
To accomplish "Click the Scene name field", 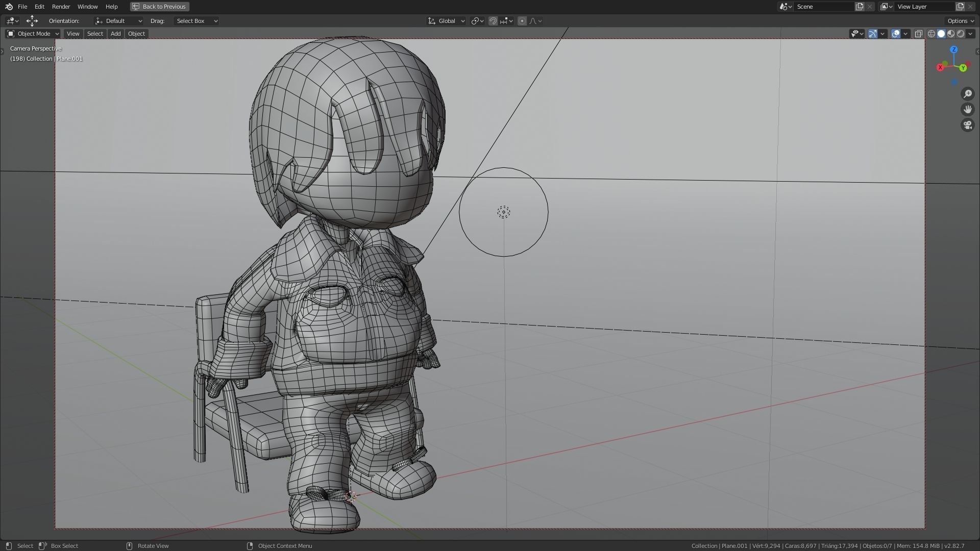I will [824, 7].
